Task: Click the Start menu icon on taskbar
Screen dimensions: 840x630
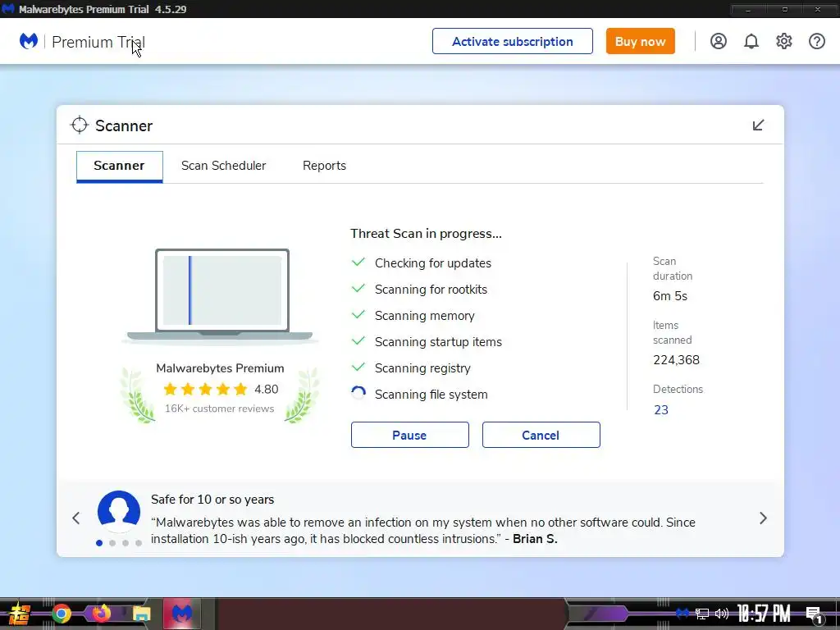Action: (19, 614)
